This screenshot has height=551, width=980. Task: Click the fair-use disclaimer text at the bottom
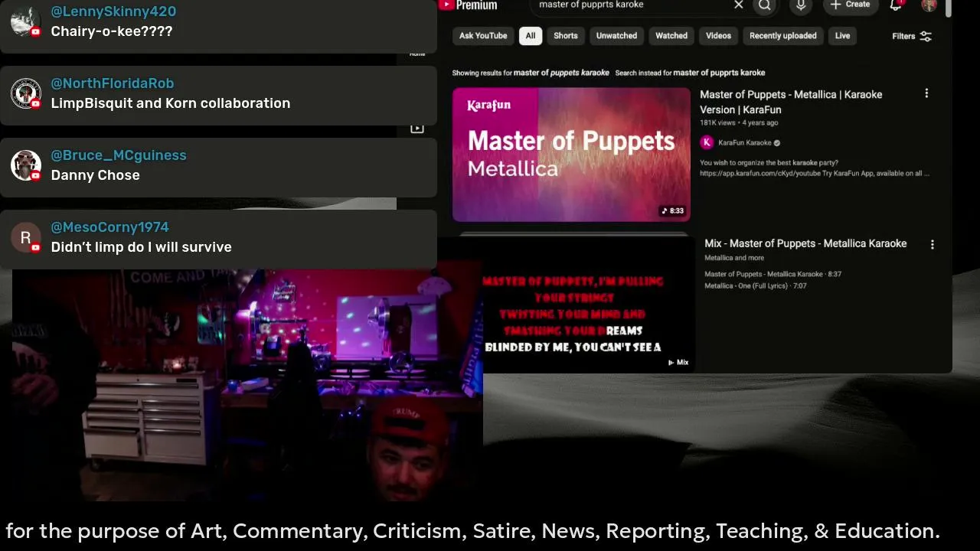(x=472, y=531)
